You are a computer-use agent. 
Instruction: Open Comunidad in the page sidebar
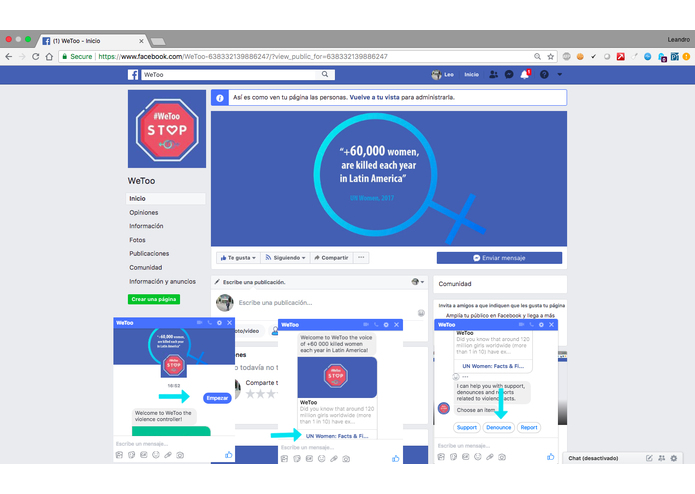pyautogui.click(x=146, y=268)
